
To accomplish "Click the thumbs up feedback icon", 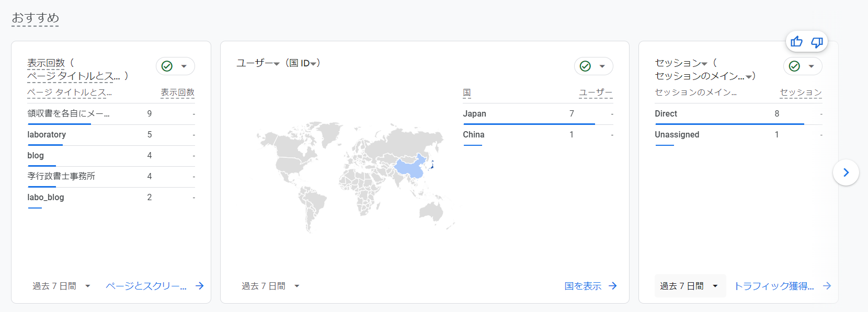I will pyautogui.click(x=797, y=42).
